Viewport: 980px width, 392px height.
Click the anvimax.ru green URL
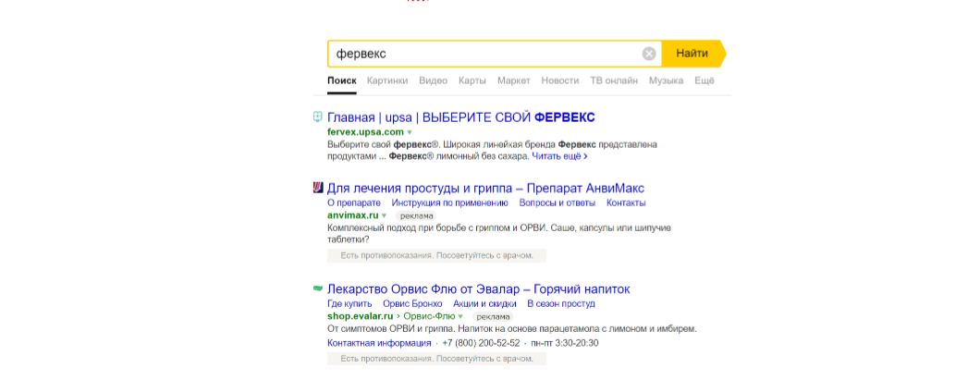(353, 215)
